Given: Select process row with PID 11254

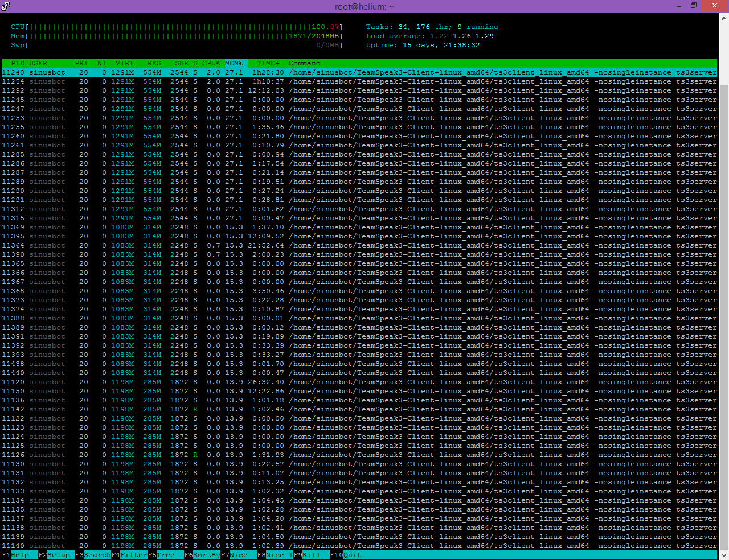Looking at the screenshot, I should [359, 81].
